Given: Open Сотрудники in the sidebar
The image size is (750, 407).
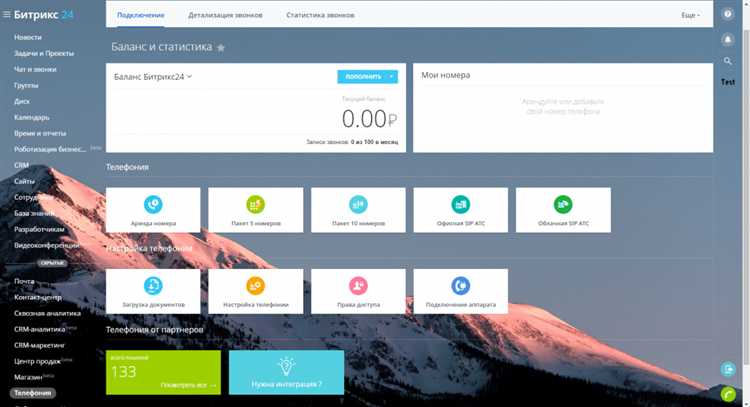Looking at the screenshot, I should tap(33, 197).
